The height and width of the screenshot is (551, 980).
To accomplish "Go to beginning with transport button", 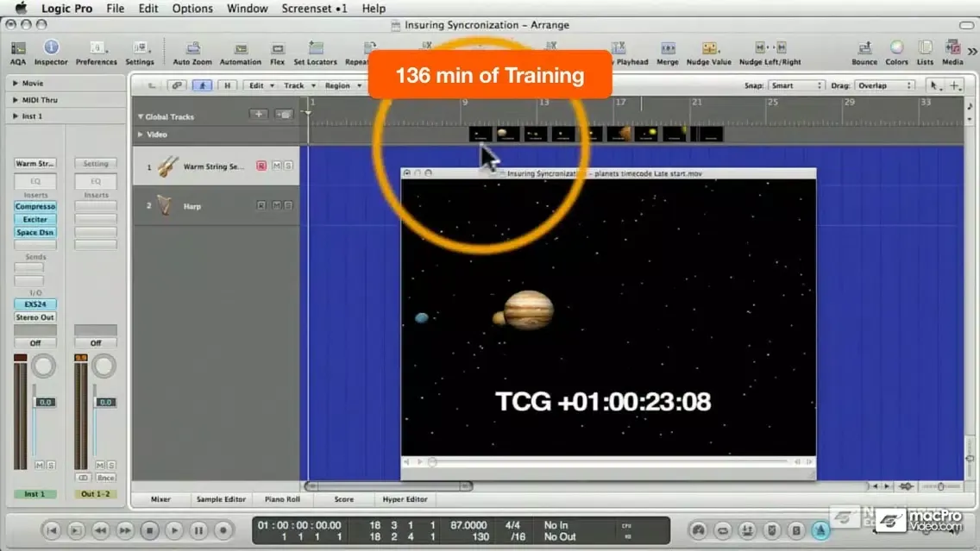I will point(52,530).
